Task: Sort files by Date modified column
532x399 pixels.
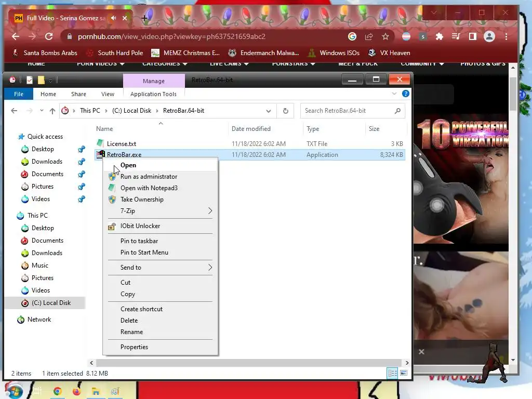Action: click(251, 129)
